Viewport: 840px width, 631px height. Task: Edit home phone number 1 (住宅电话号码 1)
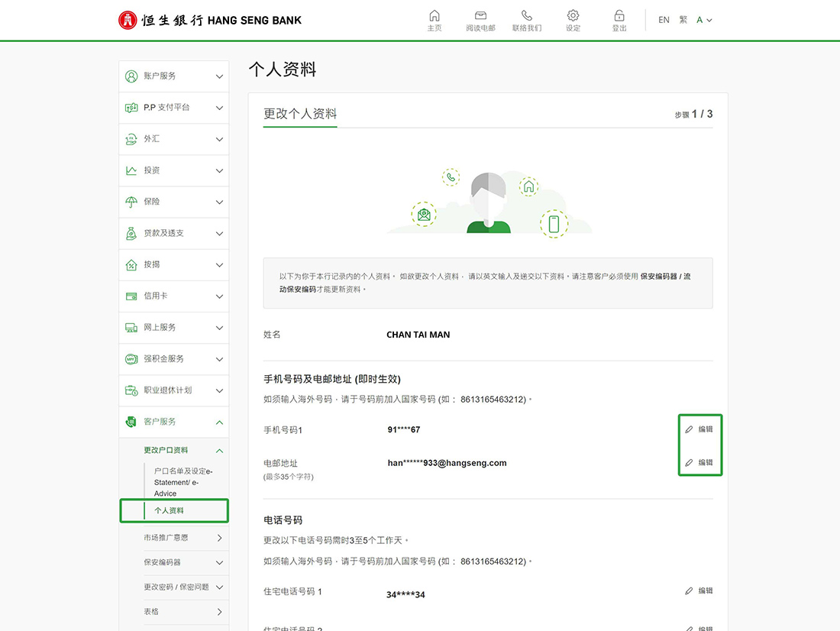click(x=699, y=591)
